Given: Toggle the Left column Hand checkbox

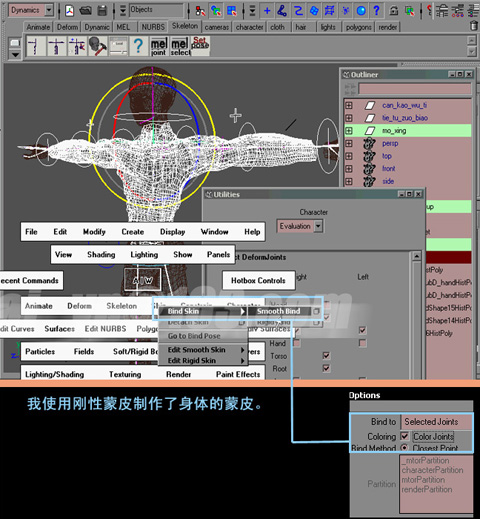Looking at the screenshot, I should [362, 343].
